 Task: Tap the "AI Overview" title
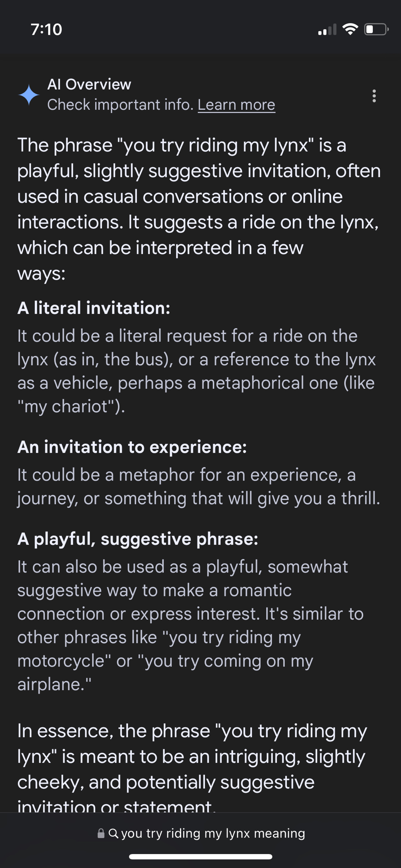click(x=89, y=84)
